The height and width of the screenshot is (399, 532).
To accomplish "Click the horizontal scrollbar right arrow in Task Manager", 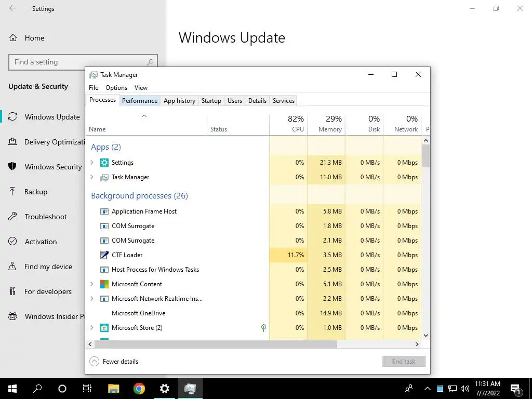I will [417, 344].
